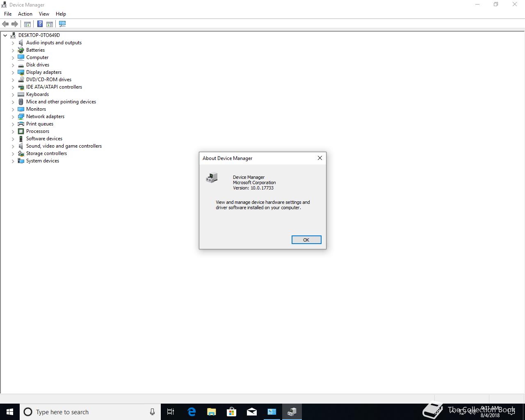Select the Mice and other pointing devices icon

coord(21,102)
